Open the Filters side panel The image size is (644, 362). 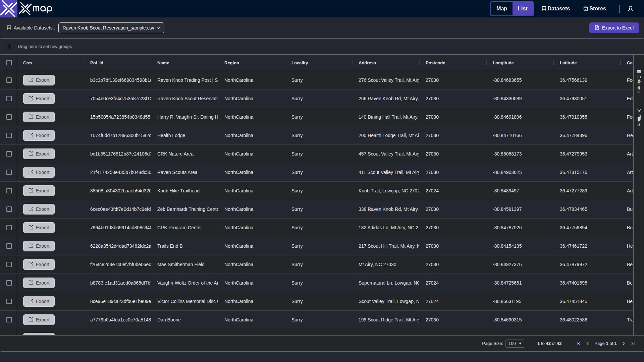639,117
